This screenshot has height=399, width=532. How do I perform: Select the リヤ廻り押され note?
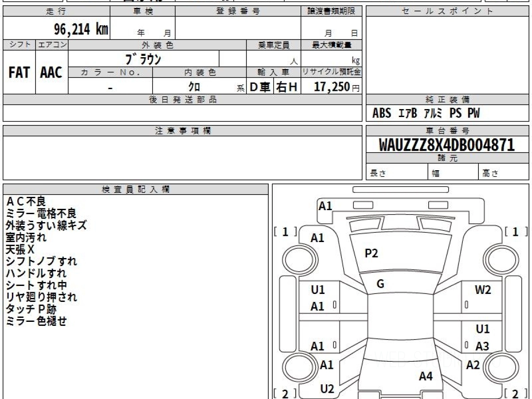(x=41, y=297)
